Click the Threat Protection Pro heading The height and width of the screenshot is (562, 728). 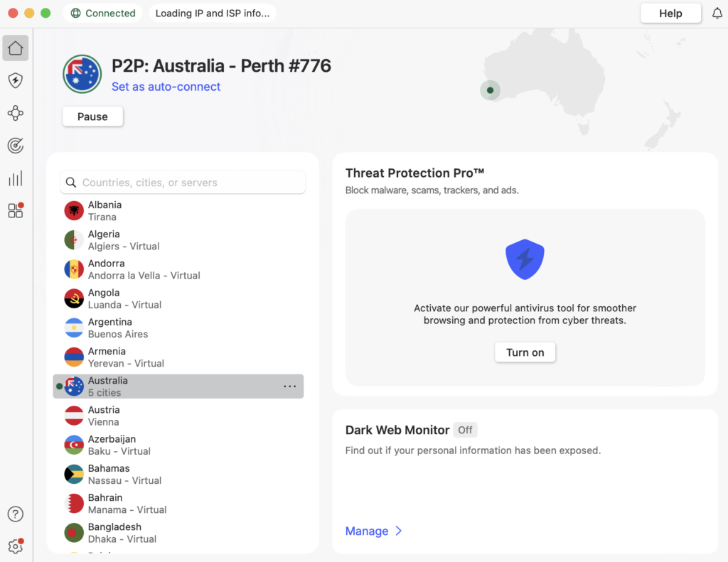[414, 173]
